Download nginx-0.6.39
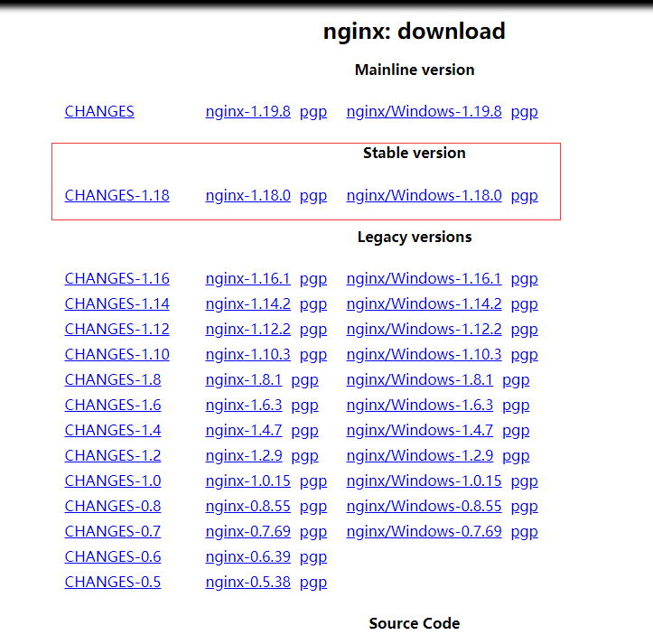 tap(247, 556)
